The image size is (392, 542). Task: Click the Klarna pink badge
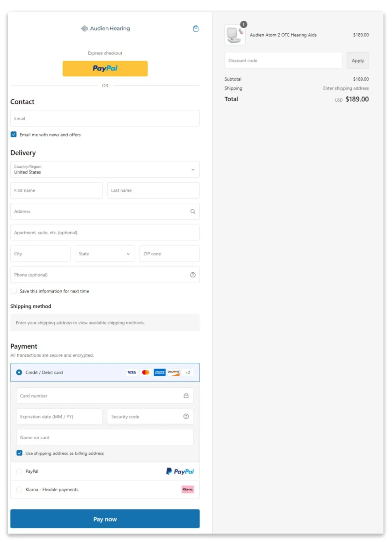coord(188,489)
